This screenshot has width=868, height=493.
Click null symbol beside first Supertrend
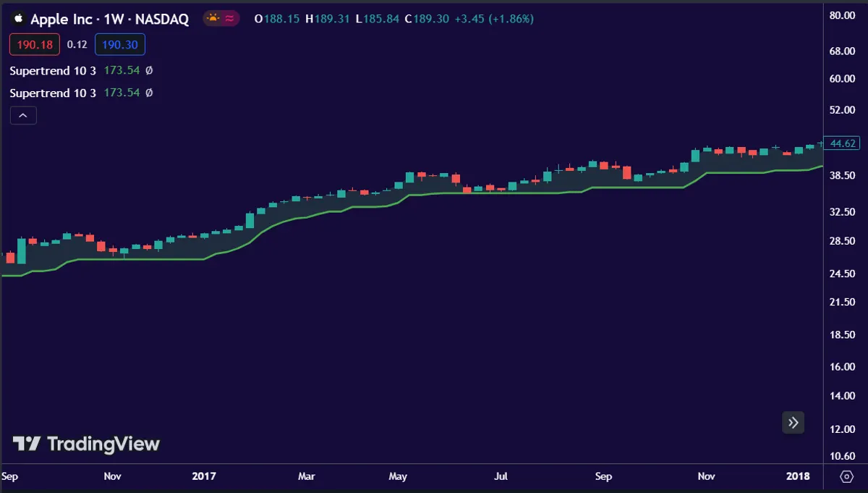pyautogui.click(x=149, y=71)
